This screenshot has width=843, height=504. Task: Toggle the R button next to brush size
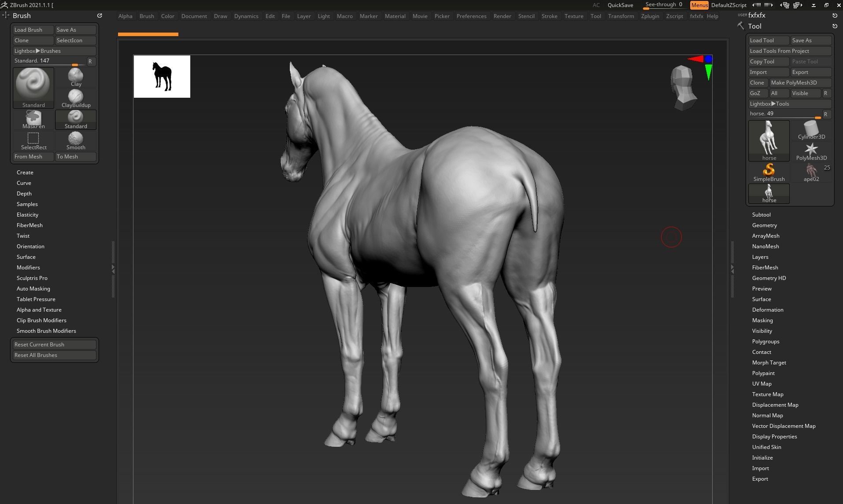(91, 61)
